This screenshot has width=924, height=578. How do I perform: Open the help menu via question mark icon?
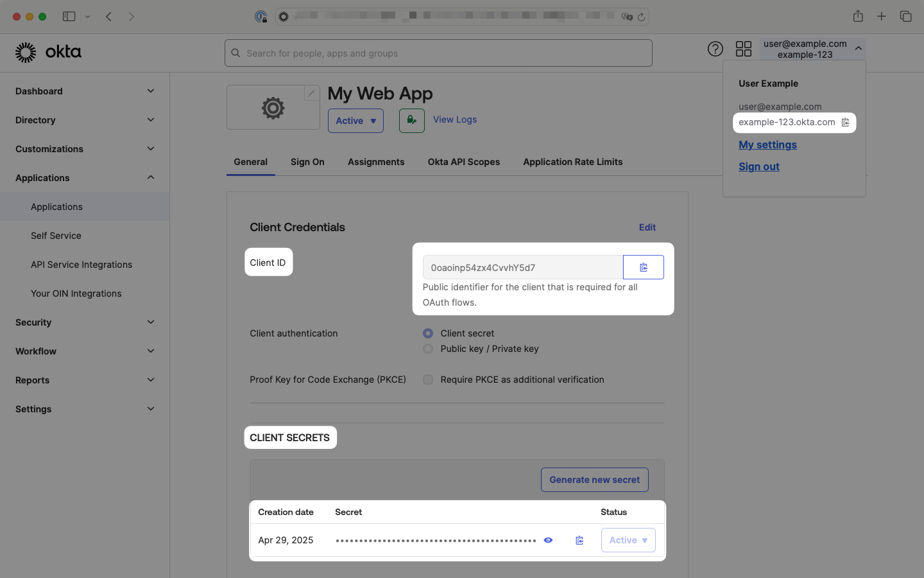(x=715, y=48)
